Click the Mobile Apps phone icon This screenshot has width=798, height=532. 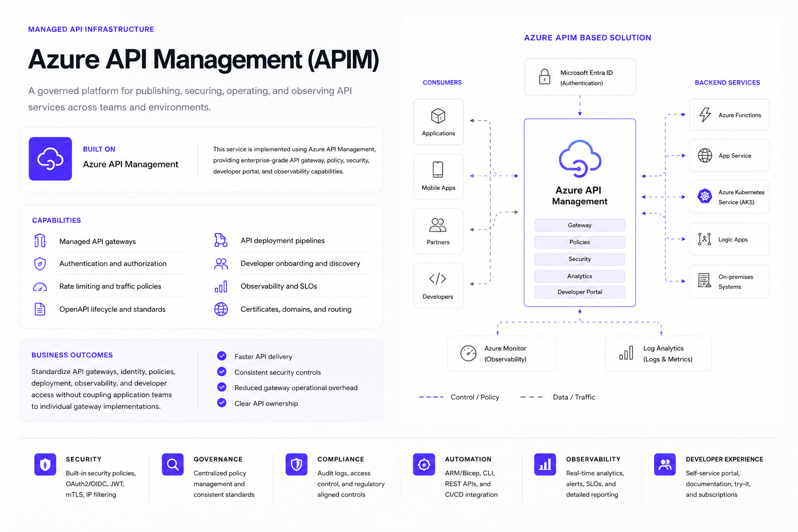coord(438,169)
